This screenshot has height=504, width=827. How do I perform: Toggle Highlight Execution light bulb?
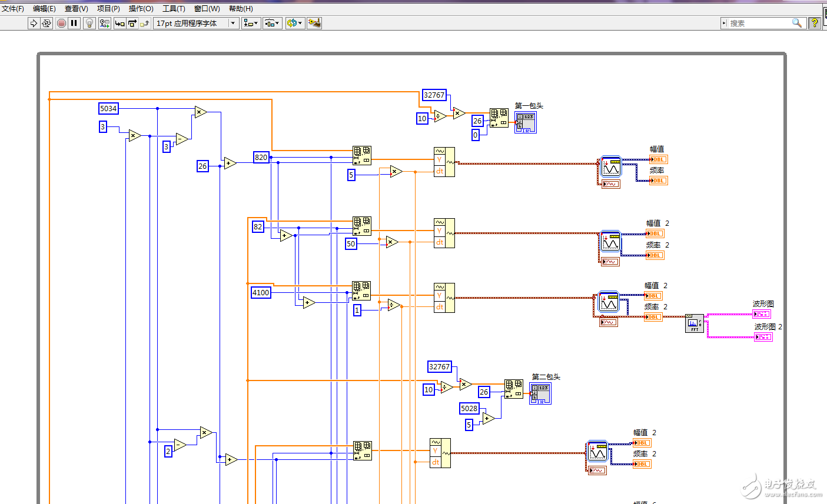click(89, 23)
